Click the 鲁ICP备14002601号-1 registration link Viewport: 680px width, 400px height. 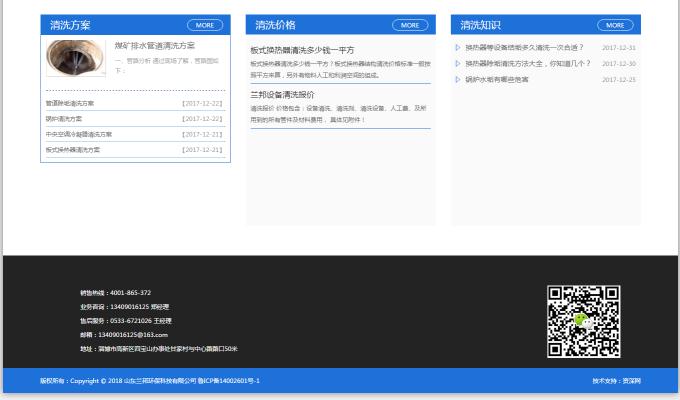(x=229, y=381)
